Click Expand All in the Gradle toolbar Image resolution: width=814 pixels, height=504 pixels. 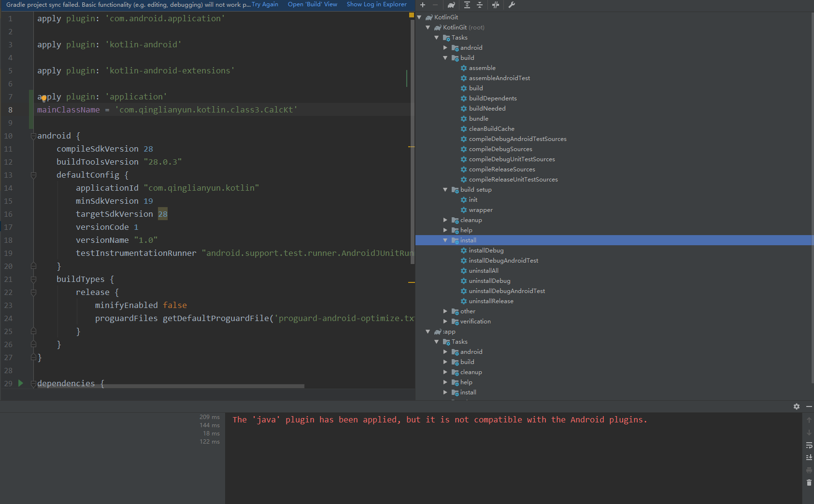(467, 5)
